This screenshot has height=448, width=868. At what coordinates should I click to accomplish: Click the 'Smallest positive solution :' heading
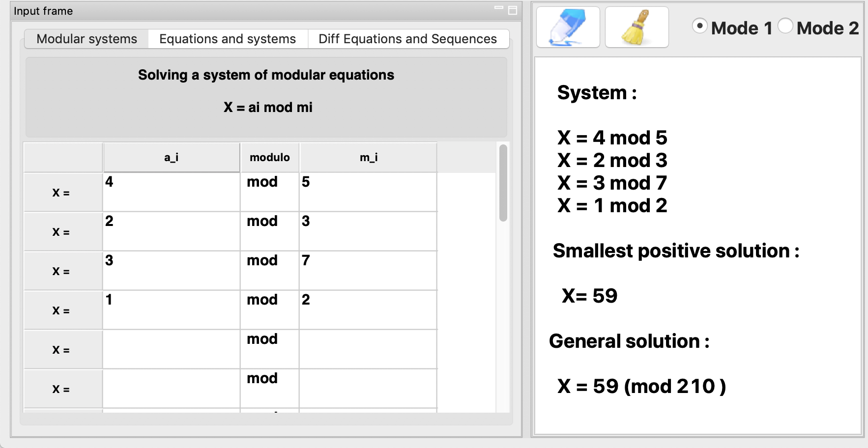(x=676, y=251)
